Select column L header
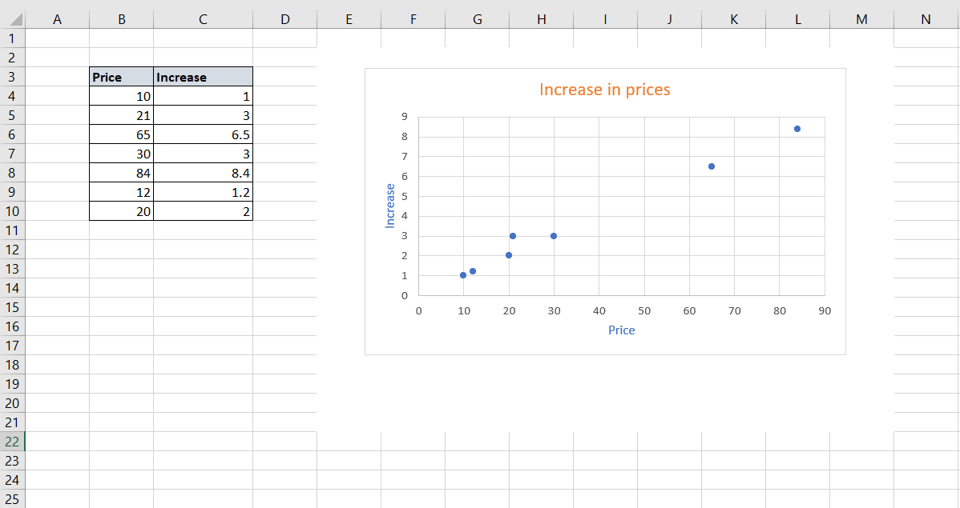Viewport: 960px width, 508px height. click(797, 20)
